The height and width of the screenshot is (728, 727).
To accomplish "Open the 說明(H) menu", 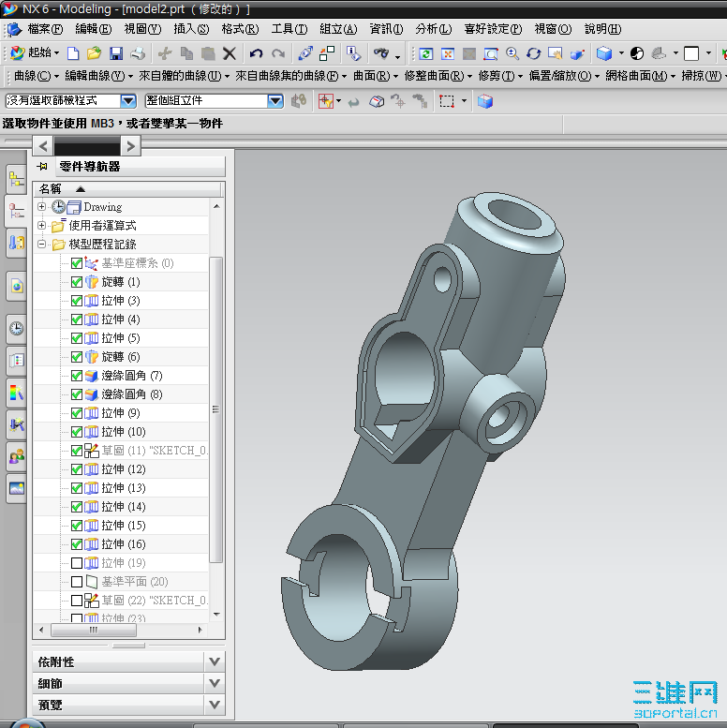I will pyautogui.click(x=603, y=29).
